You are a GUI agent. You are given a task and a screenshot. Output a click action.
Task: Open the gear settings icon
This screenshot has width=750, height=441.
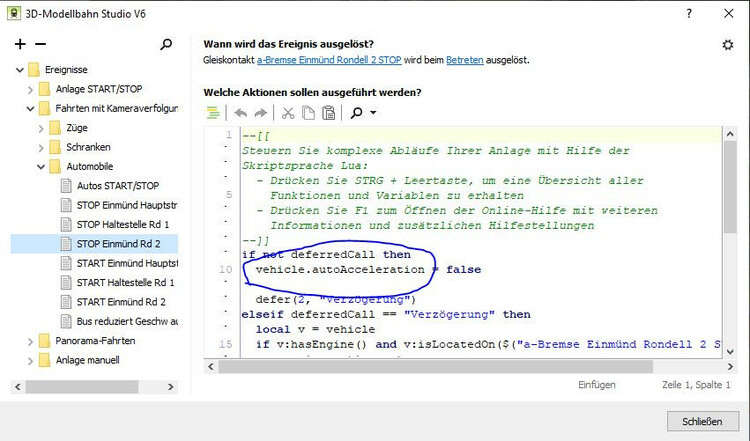(x=728, y=45)
